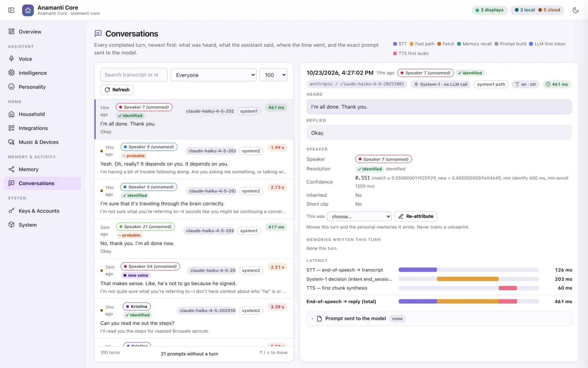Click the End-of-speech total latency bar
The width and height of the screenshot is (588, 368).
469,301
